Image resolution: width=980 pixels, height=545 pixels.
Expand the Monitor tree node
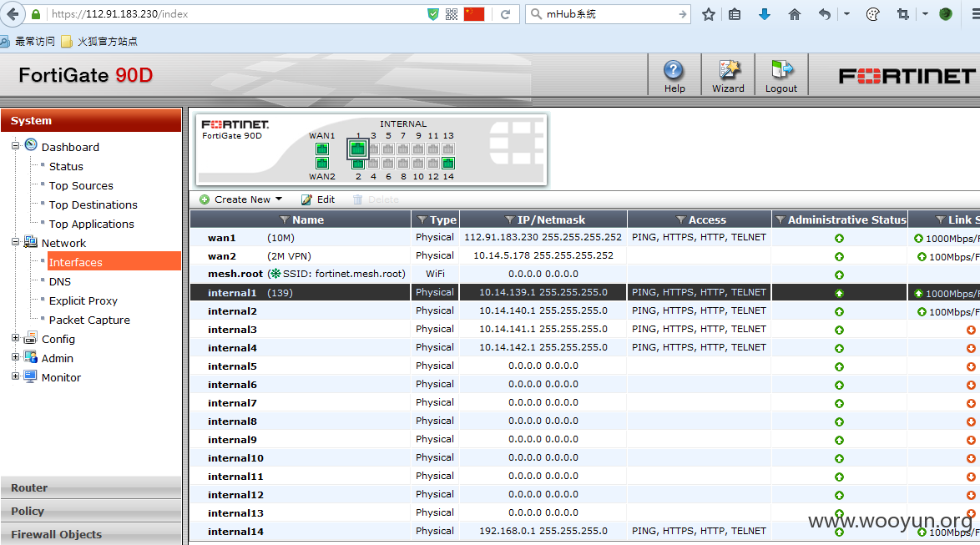[x=16, y=376]
